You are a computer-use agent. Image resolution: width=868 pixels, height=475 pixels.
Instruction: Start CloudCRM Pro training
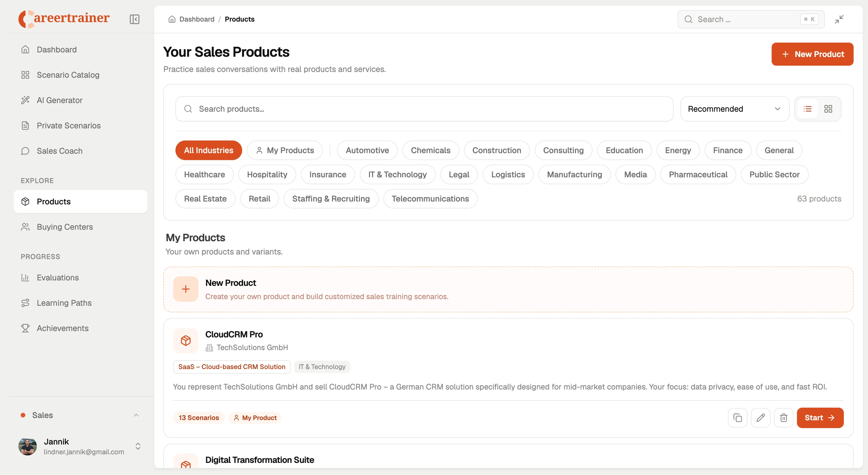coord(820,418)
